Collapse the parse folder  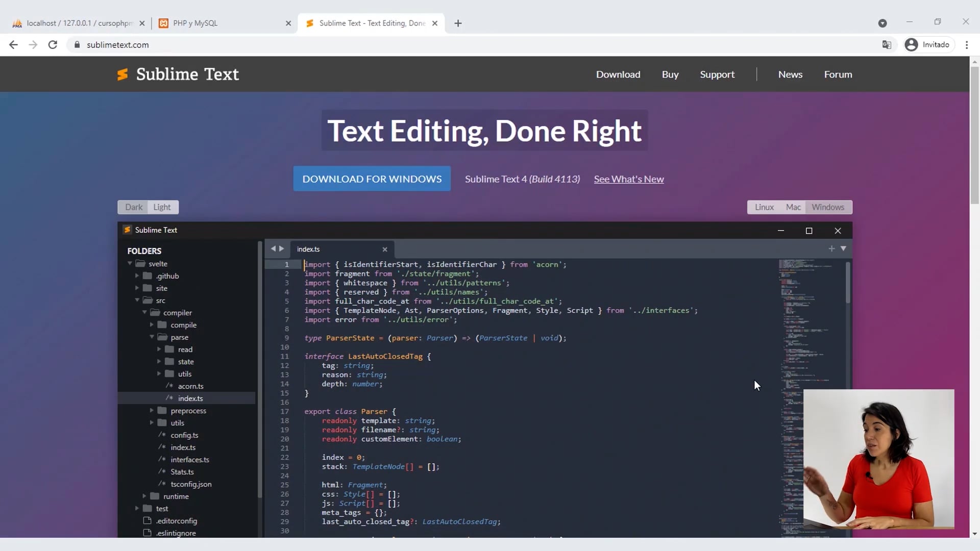click(152, 337)
